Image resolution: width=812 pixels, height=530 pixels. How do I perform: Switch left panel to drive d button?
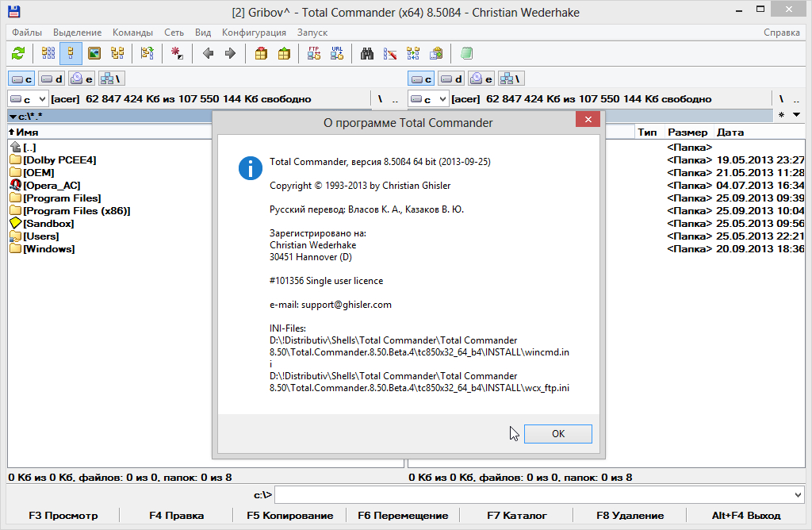52,79
